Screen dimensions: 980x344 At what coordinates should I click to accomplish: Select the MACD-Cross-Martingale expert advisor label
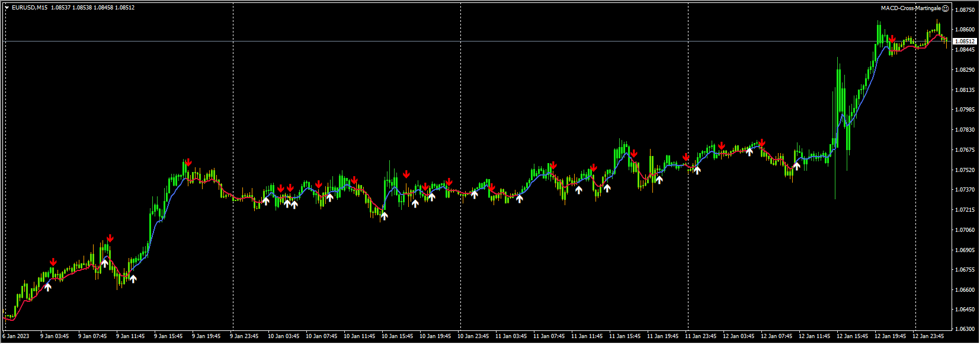click(x=911, y=8)
